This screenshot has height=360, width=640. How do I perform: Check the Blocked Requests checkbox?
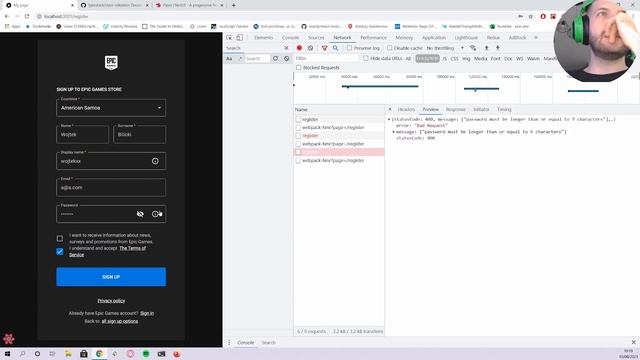click(299, 67)
